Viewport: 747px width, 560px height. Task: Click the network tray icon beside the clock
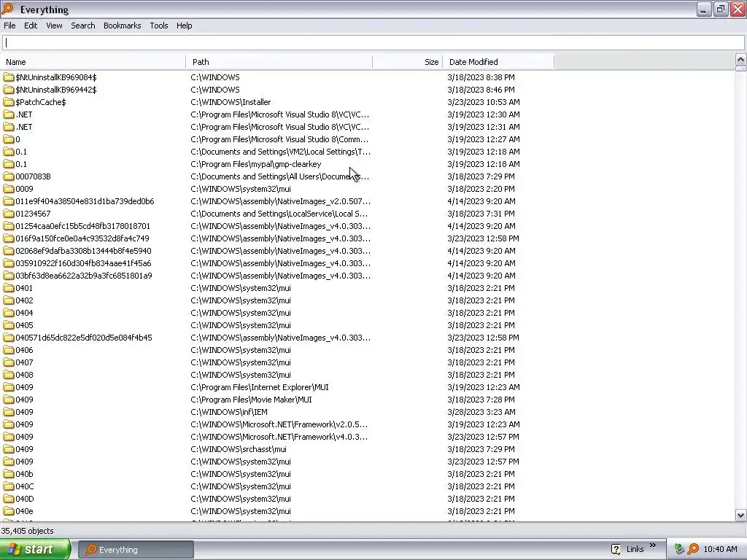679,549
